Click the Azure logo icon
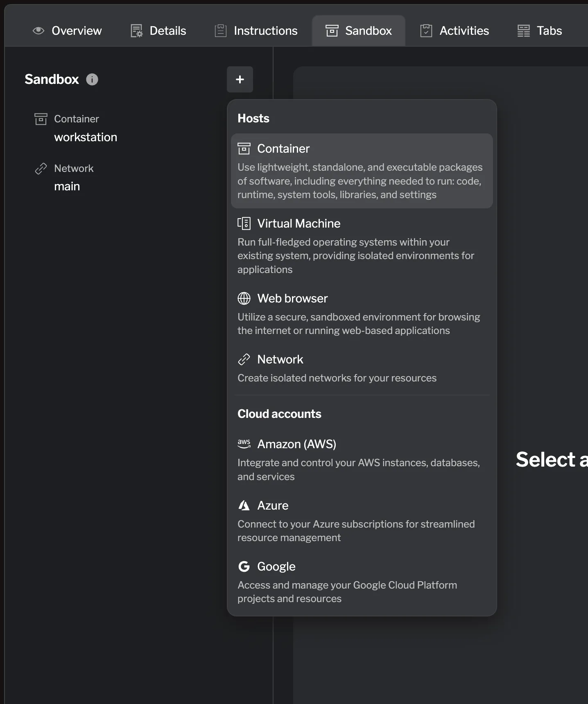Screen dimensions: 588x704 (244, 505)
